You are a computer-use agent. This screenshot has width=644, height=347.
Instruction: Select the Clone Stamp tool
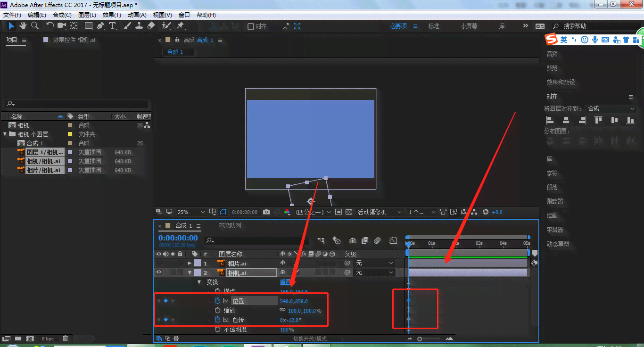point(139,26)
